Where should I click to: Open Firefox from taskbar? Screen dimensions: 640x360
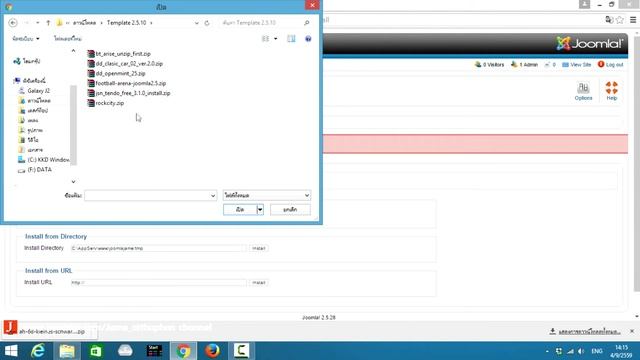coord(212,351)
